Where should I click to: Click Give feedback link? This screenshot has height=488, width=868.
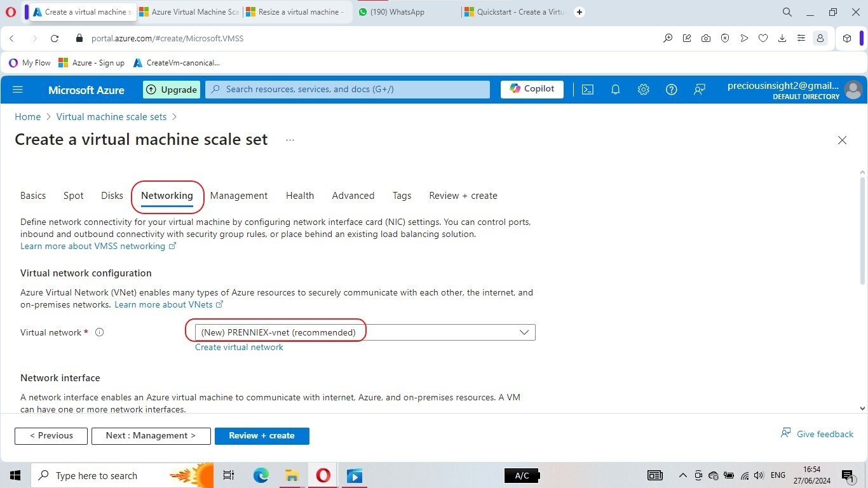(817, 434)
